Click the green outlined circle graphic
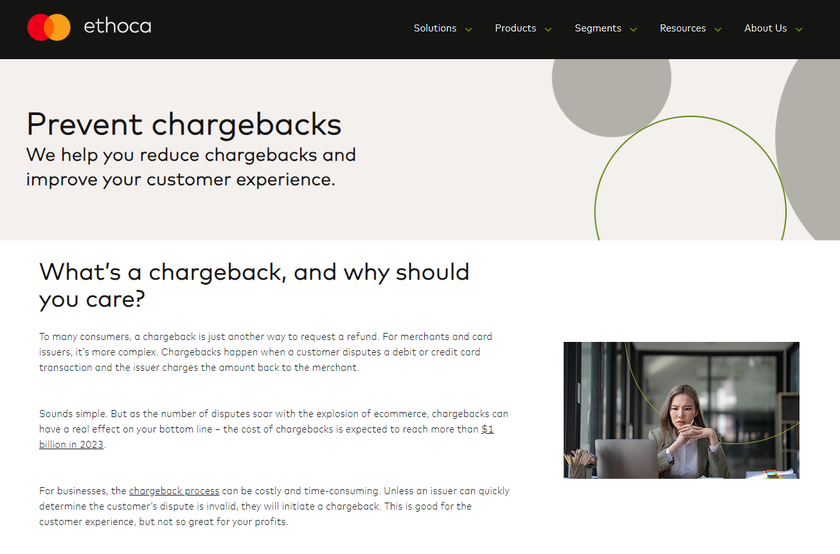Viewport: 840px width, 554px height. (691, 178)
